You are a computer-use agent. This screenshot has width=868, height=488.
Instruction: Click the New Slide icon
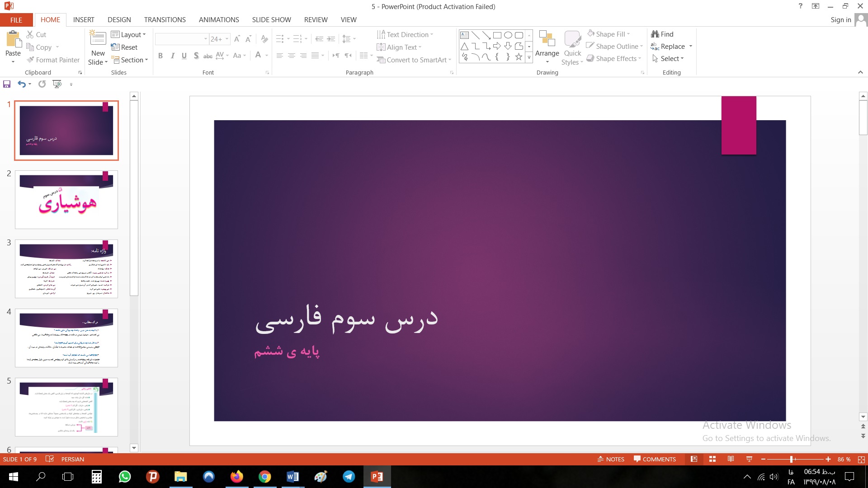click(98, 39)
